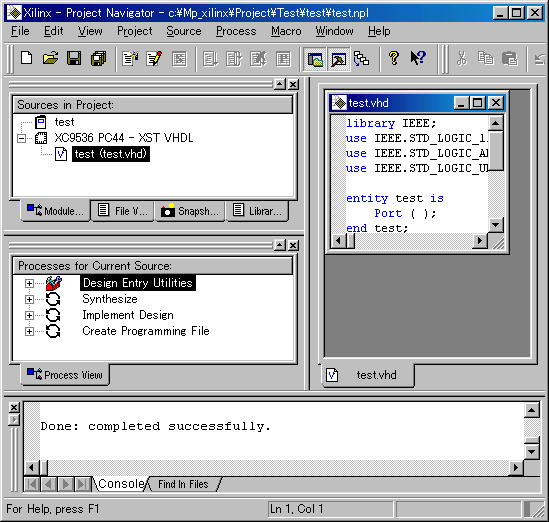Viewport: 549px width, 522px height.
Task: Open the Process menu
Action: click(x=236, y=31)
